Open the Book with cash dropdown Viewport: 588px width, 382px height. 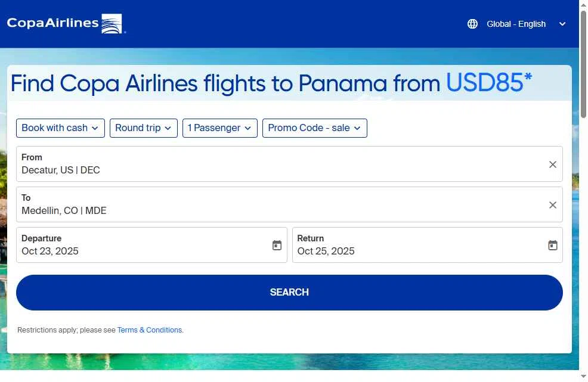tap(60, 128)
